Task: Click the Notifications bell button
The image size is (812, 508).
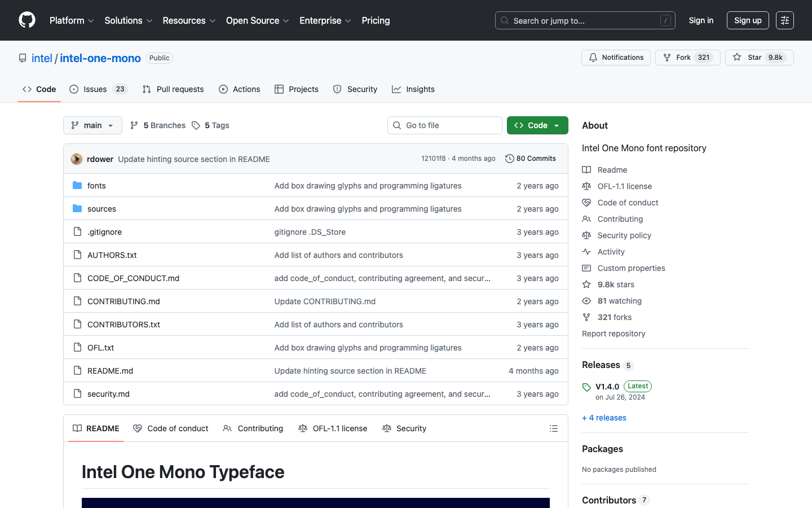Action: coord(616,58)
